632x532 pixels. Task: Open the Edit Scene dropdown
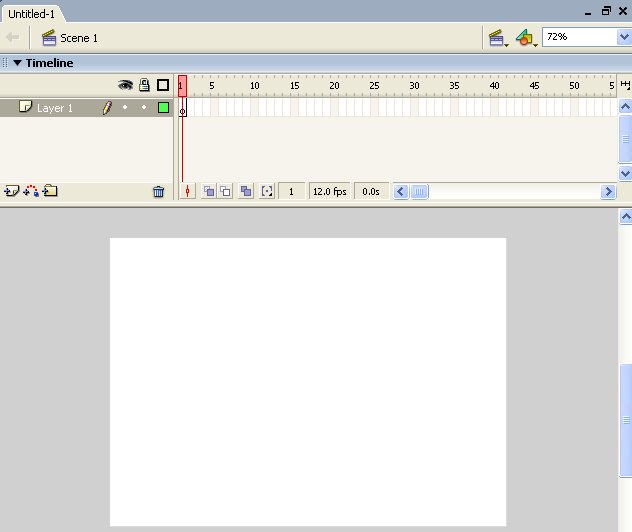[x=498, y=38]
